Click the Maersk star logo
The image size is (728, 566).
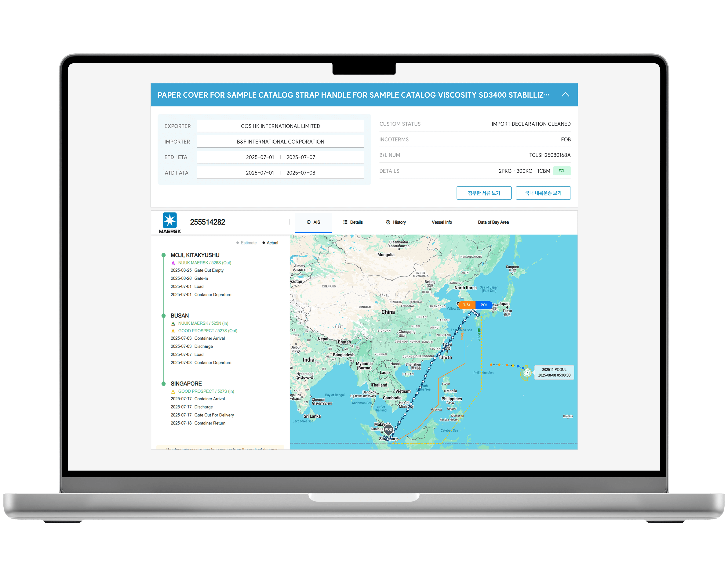point(170,221)
